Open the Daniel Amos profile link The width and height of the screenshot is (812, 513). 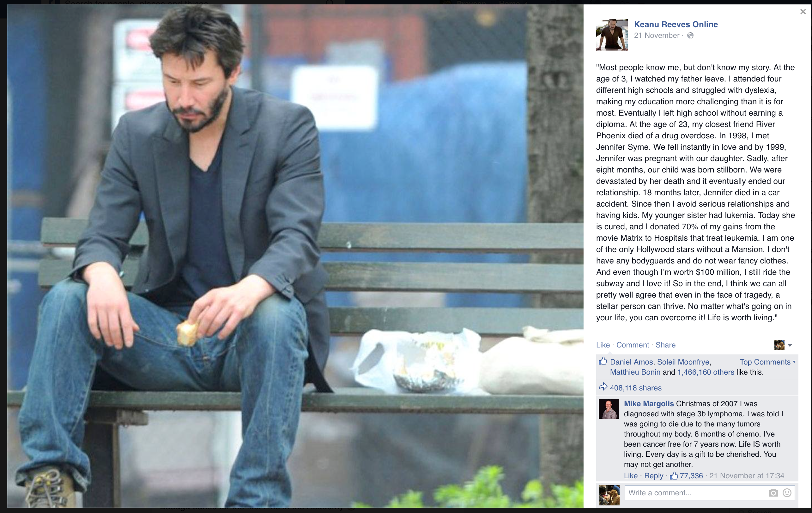(x=631, y=362)
